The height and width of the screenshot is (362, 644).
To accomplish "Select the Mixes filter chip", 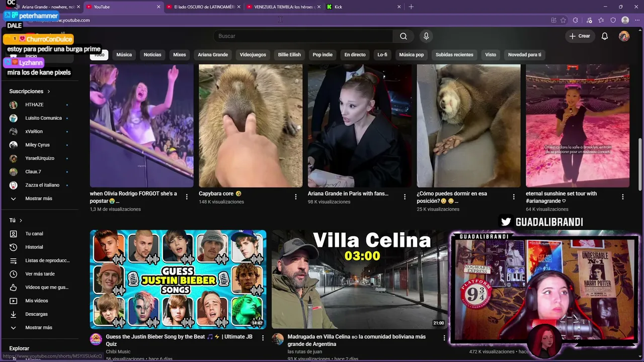I will point(180,55).
